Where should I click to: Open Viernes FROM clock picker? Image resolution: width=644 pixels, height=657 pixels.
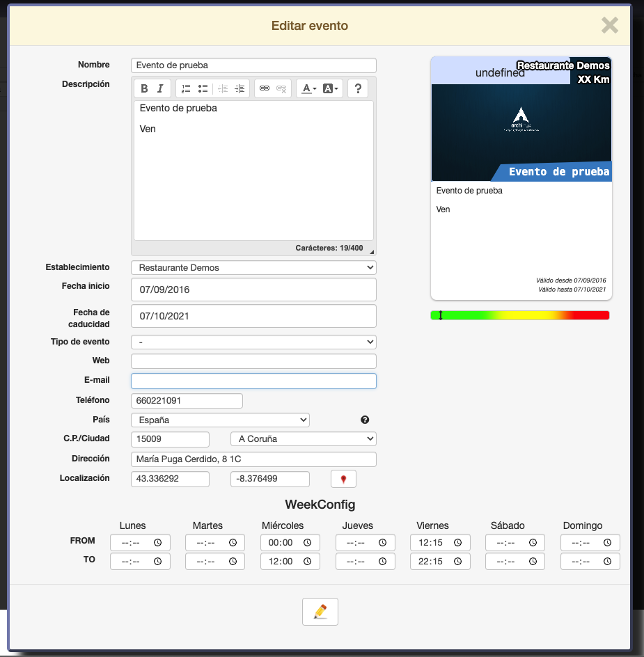pyautogui.click(x=458, y=543)
